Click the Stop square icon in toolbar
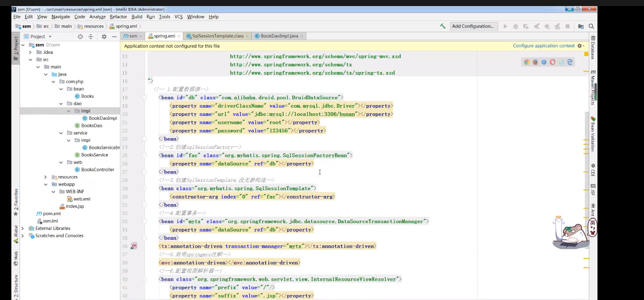Image resolution: width=644 pixels, height=300 pixels. (x=568, y=26)
